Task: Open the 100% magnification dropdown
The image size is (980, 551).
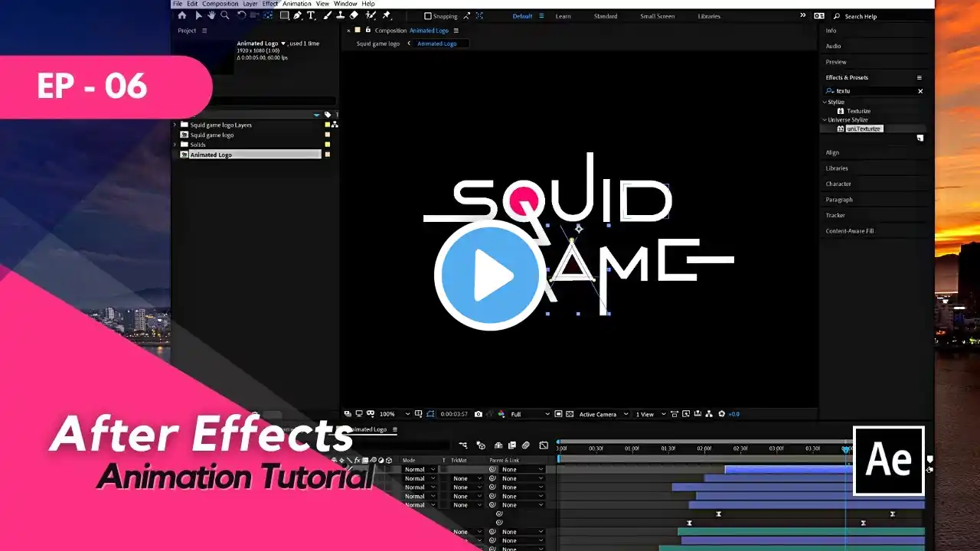Action: [x=395, y=414]
